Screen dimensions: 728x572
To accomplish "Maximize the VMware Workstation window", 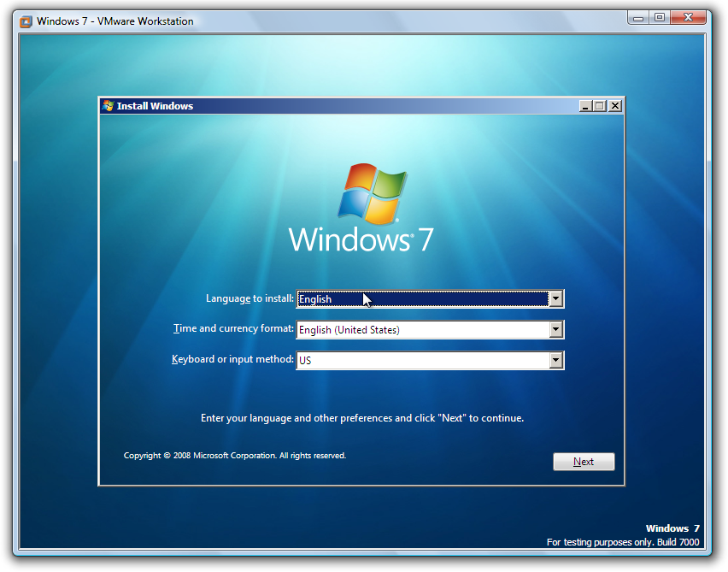I will click(659, 17).
